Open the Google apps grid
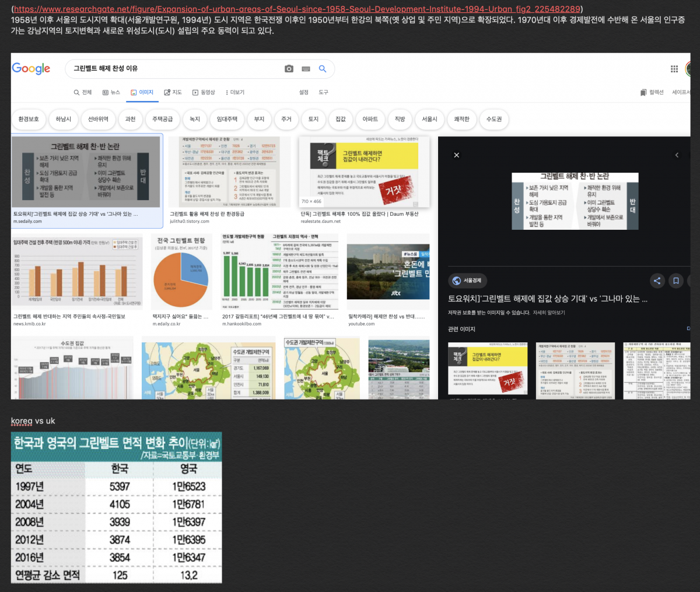 [674, 69]
